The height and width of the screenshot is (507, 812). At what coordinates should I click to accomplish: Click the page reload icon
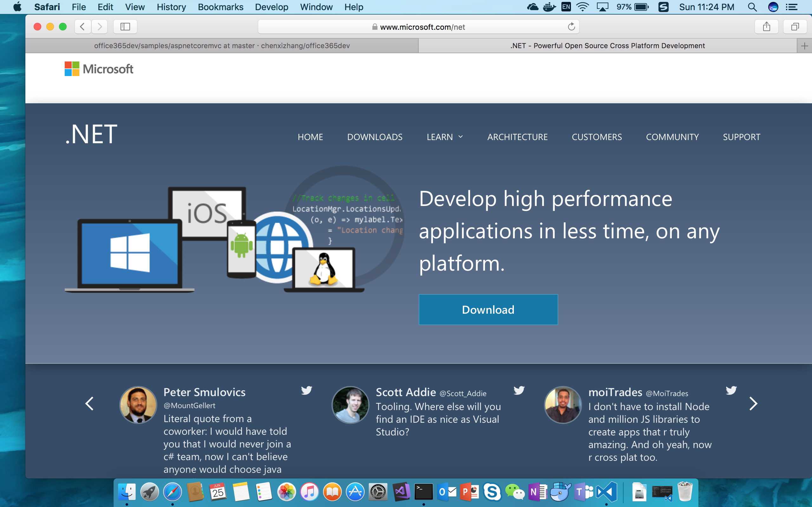(571, 27)
